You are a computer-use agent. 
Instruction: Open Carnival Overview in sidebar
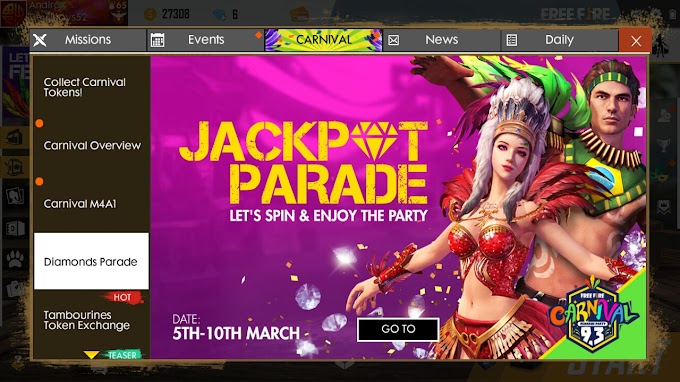pos(92,145)
